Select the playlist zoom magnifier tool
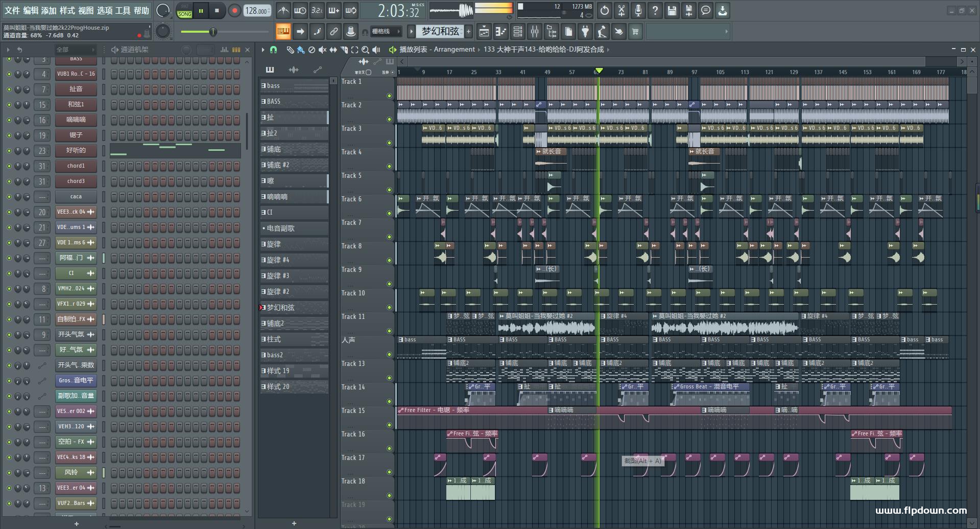 365,50
